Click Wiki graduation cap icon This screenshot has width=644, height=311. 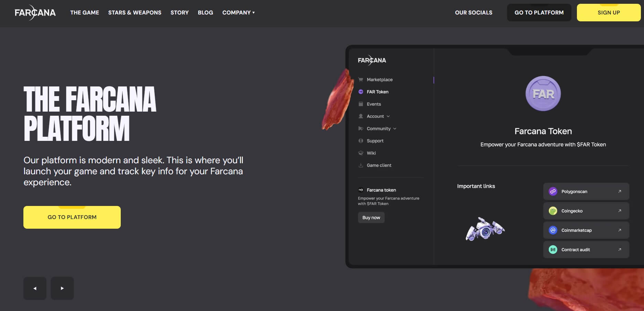coord(361,153)
